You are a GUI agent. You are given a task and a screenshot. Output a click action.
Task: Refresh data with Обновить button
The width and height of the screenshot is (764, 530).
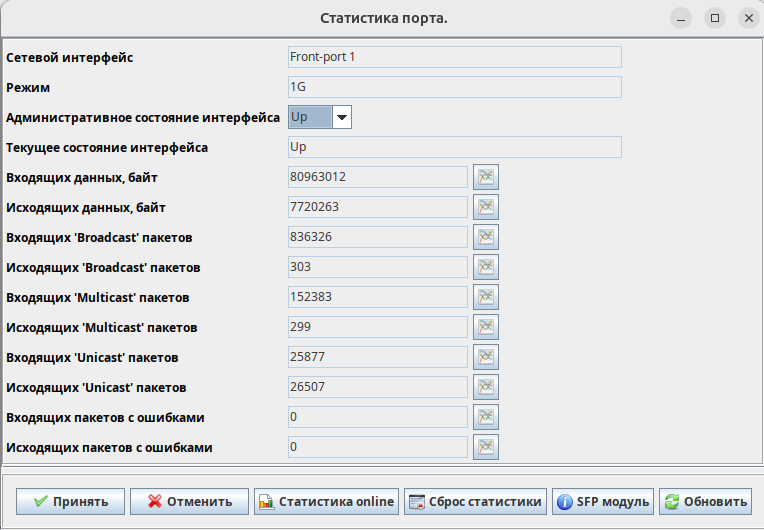(705, 502)
